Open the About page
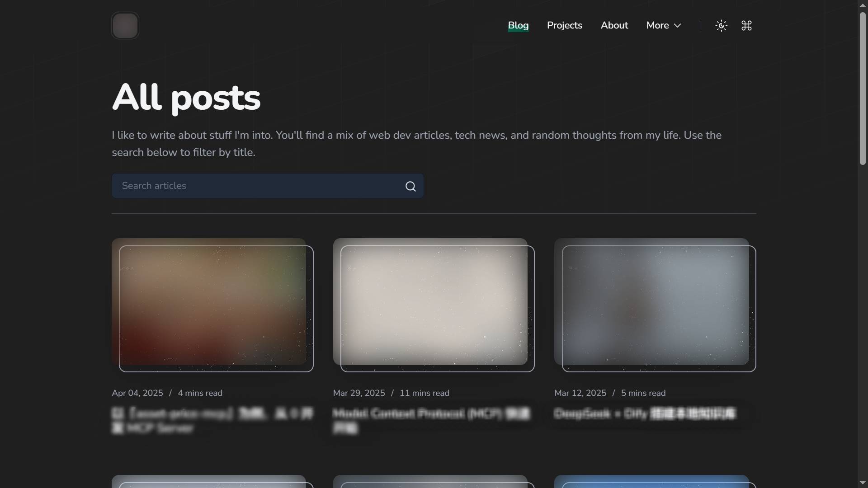868x488 pixels. pyautogui.click(x=614, y=26)
